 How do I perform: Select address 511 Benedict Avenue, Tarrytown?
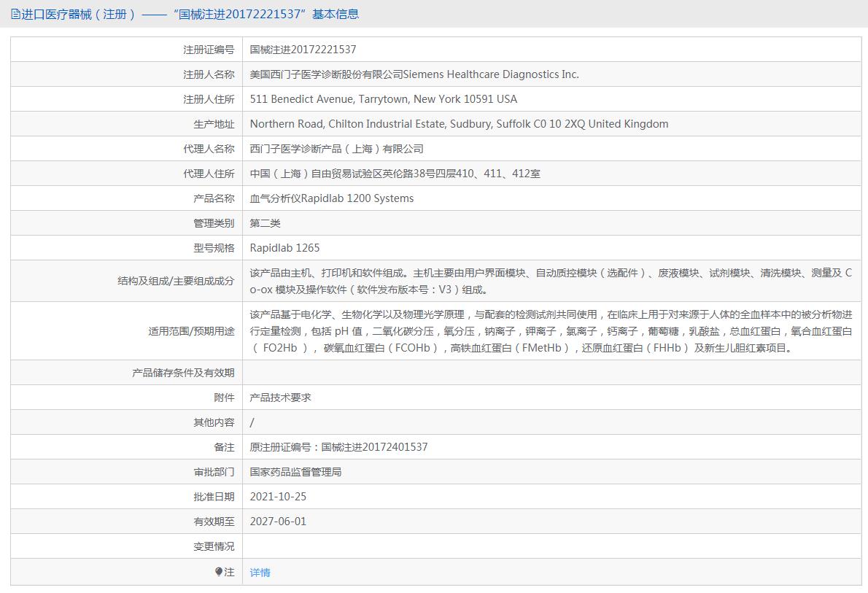330,99
